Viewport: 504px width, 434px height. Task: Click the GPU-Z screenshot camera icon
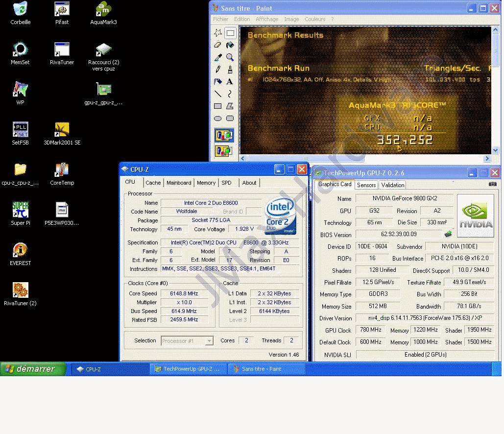[x=492, y=184]
